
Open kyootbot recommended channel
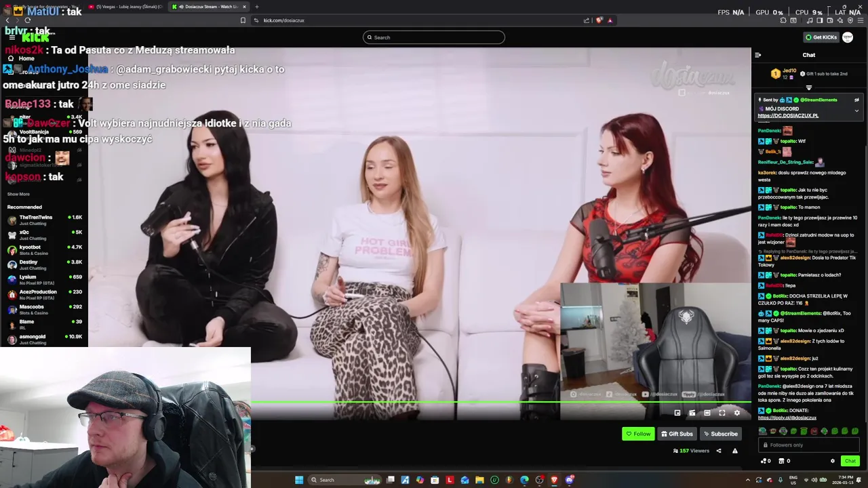click(x=44, y=249)
